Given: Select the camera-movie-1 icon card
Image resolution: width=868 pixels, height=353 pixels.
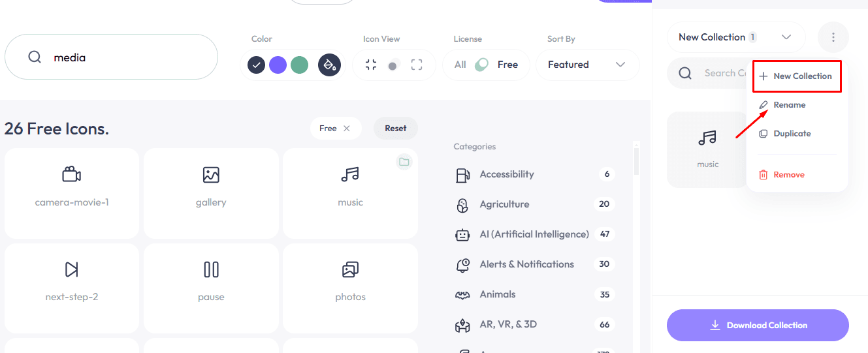Looking at the screenshot, I should [72, 194].
